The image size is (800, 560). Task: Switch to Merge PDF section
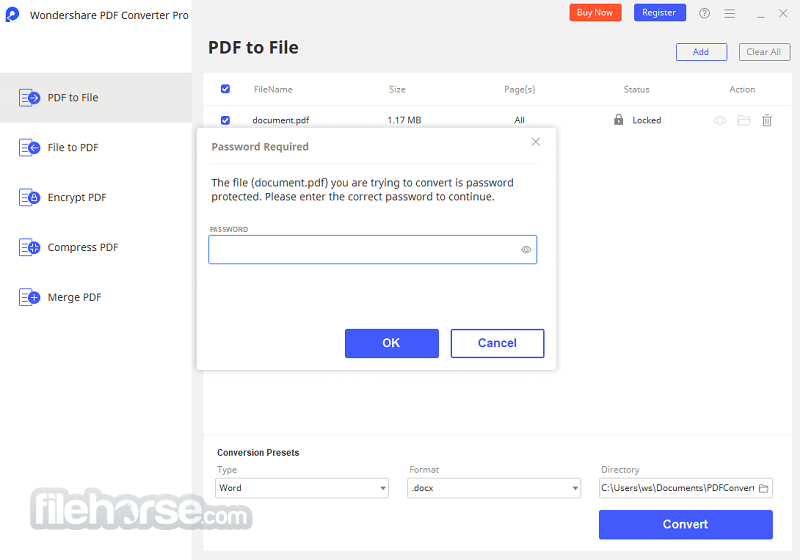click(x=96, y=297)
